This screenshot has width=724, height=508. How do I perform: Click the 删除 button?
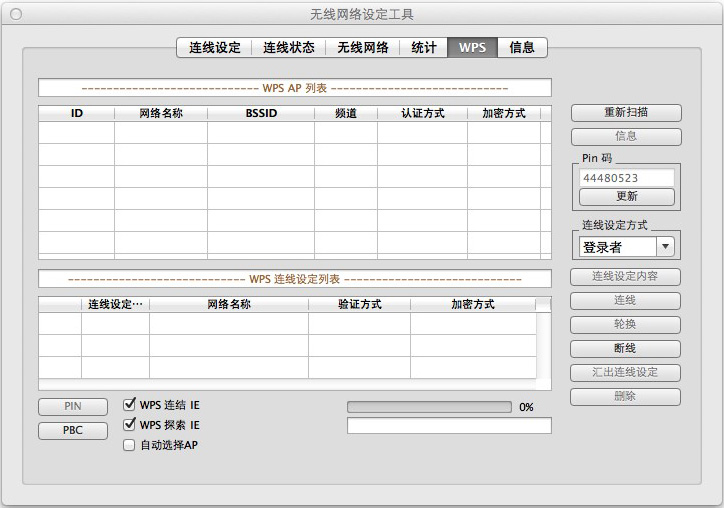(625, 397)
